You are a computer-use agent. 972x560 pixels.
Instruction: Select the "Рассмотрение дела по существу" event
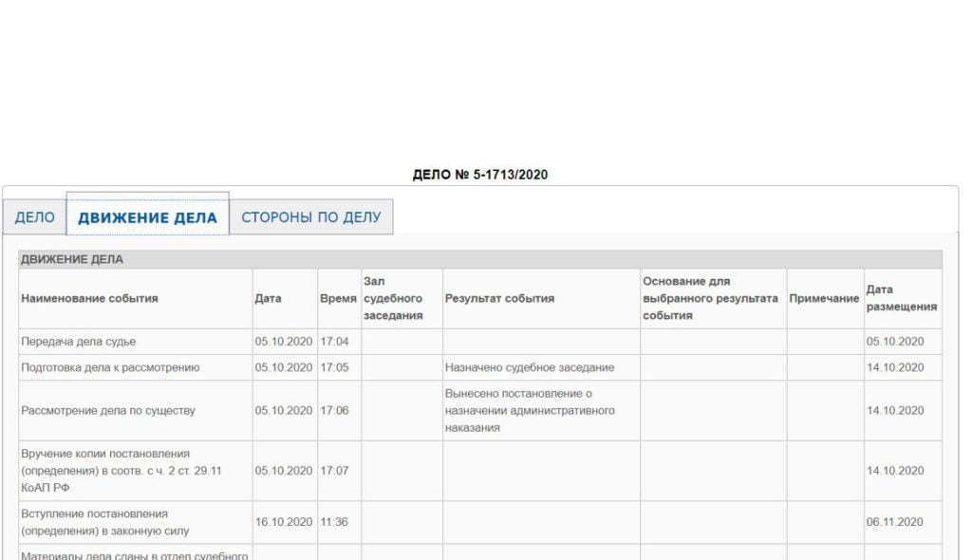(x=107, y=411)
